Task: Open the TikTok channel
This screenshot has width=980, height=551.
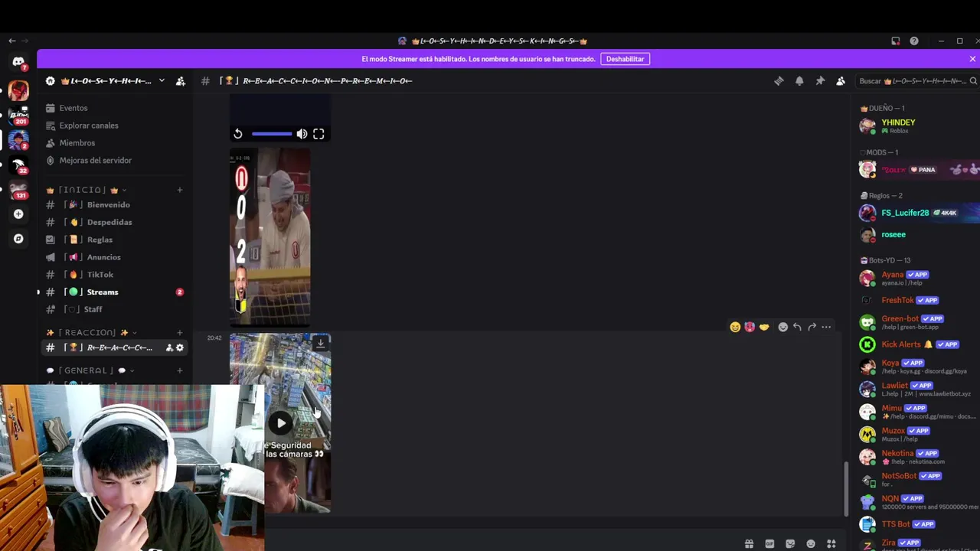Action: (x=115, y=275)
